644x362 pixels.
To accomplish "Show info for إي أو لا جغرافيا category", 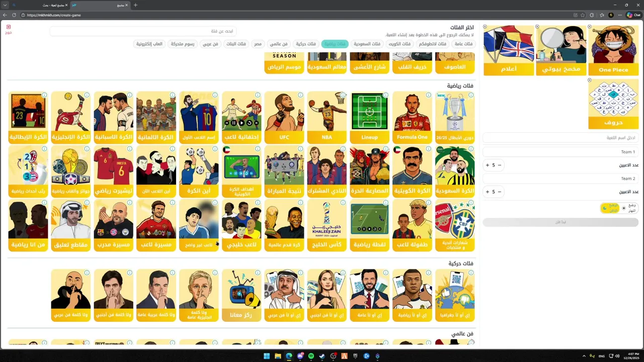I will pyautogui.click(x=471, y=273).
